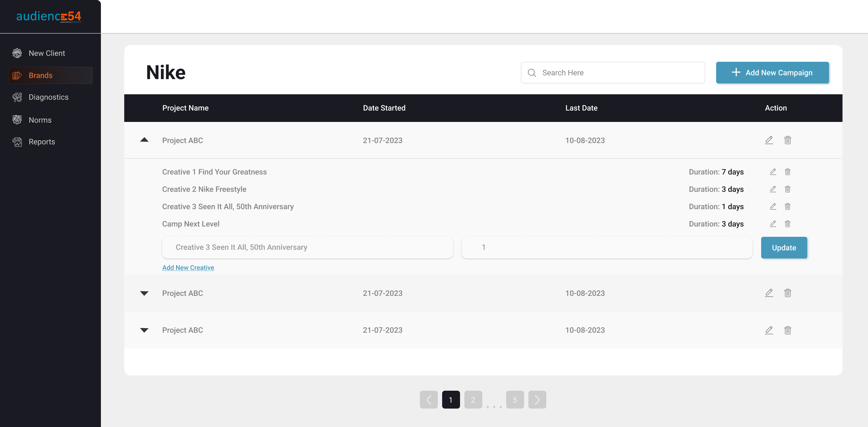Screen dimensions: 868x427
Task: Edit the expanded Project ABC row
Action: 769,140
